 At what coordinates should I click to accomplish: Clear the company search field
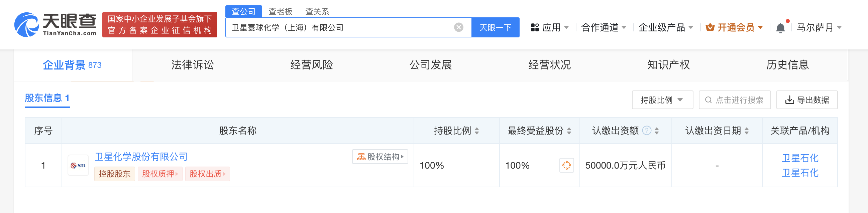coord(458,27)
